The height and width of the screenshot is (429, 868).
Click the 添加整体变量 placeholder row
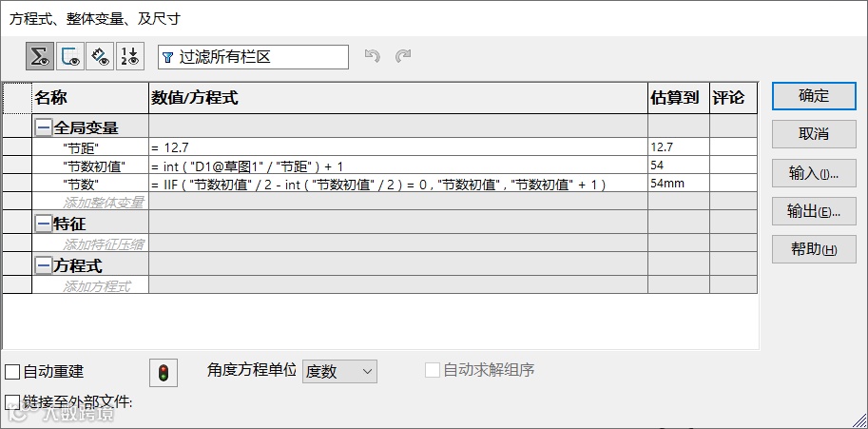tap(90, 202)
